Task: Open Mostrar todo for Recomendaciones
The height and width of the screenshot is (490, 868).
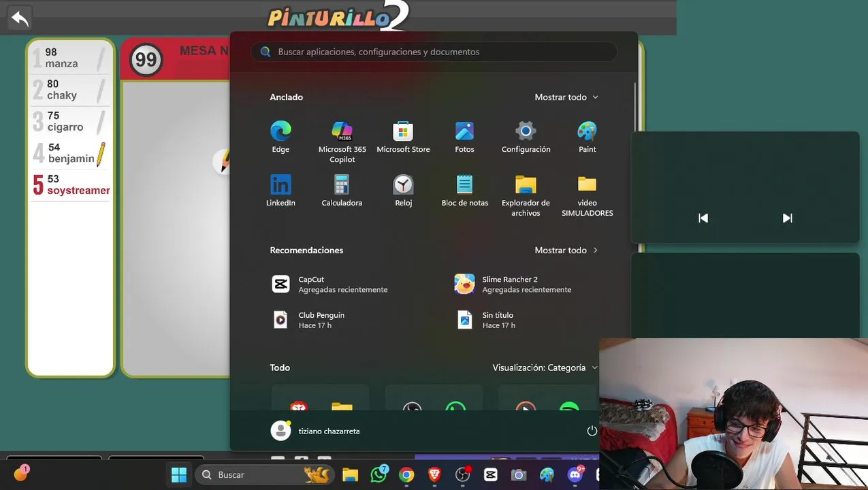Action: (x=566, y=250)
